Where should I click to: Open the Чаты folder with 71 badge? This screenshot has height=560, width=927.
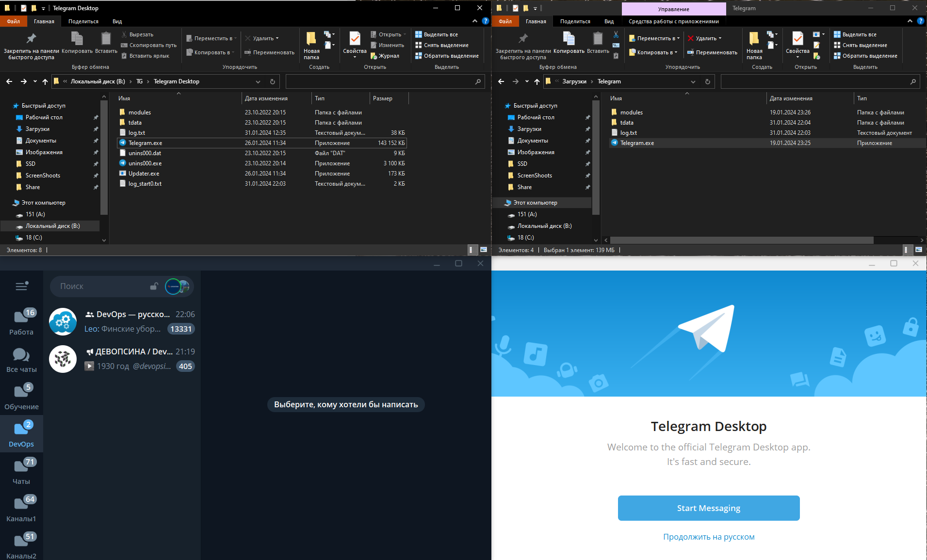click(x=21, y=471)
